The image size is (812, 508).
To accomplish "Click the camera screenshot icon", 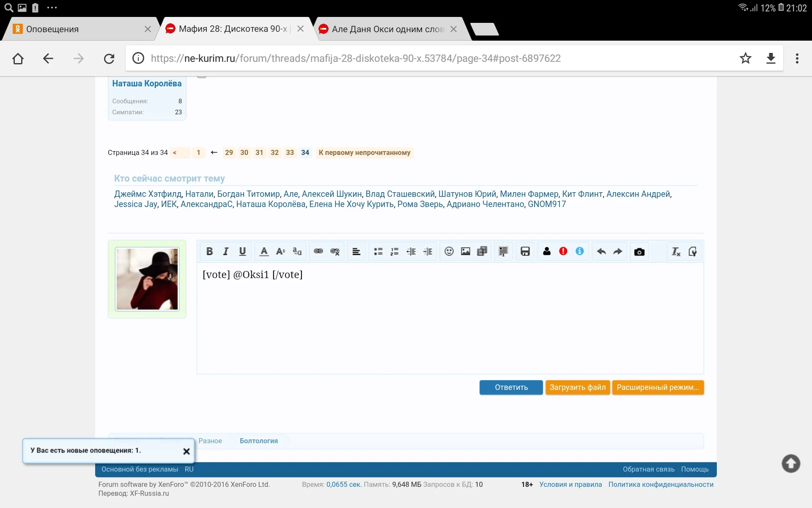I will (x=639, y=251).
